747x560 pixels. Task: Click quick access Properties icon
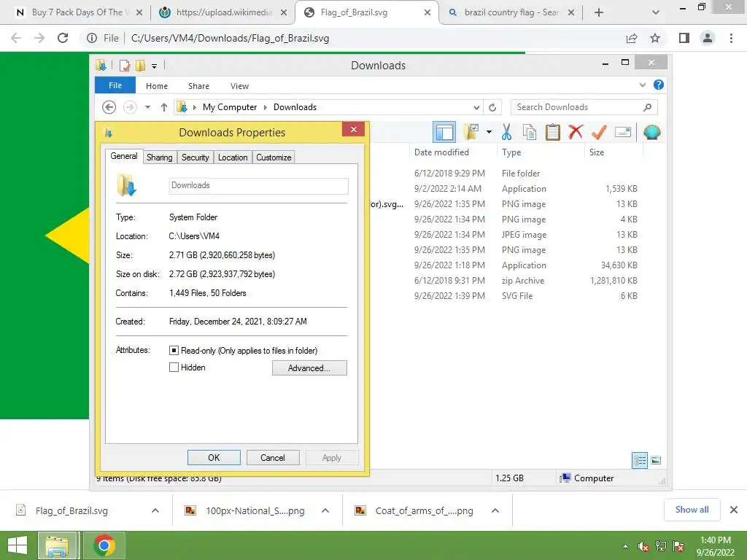pos(125,65)
